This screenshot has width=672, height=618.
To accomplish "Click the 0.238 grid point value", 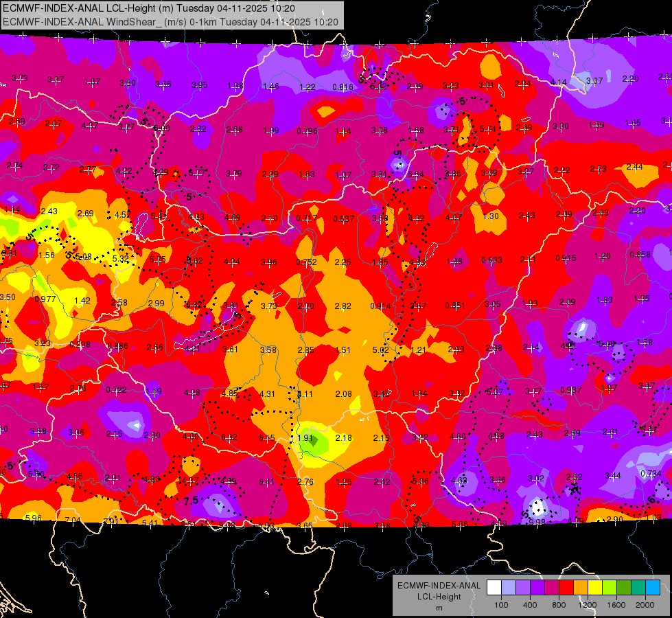I will 80,345.
